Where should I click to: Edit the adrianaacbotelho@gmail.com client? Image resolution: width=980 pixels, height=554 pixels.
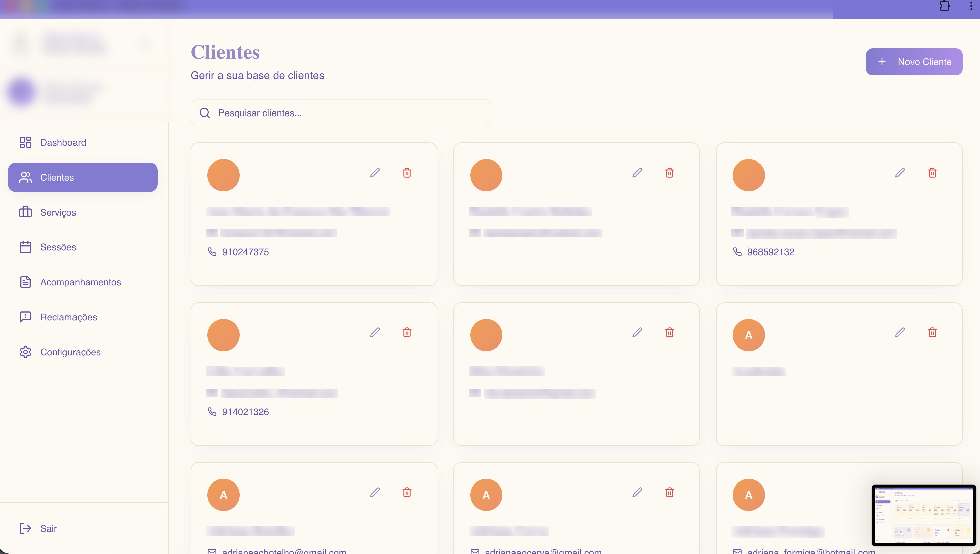375,492
